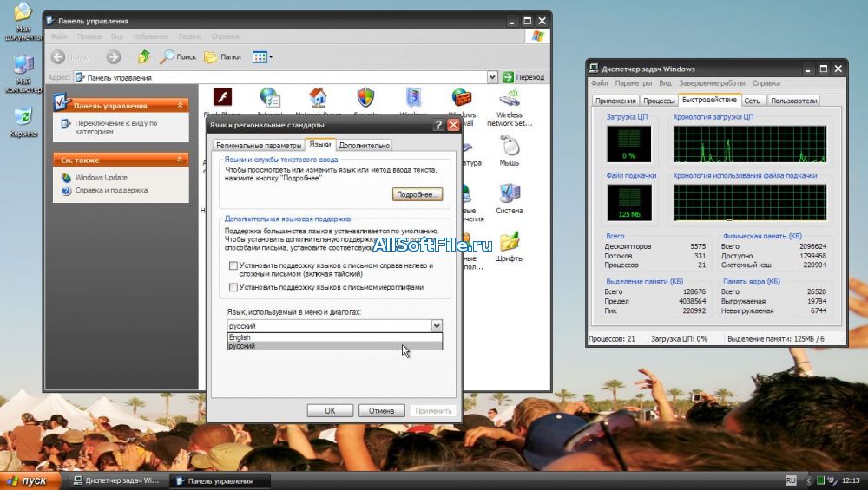Viewport: 868px width, 490px height.
Task: Switch to Дополнительно tab
Action: click(364, 146)
